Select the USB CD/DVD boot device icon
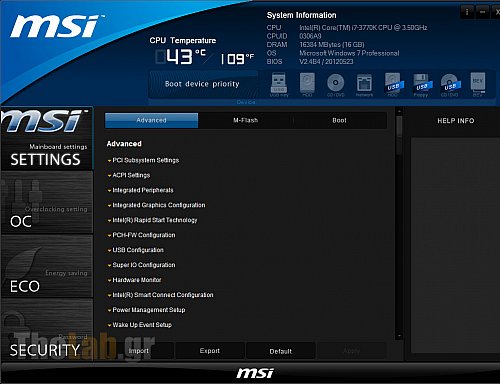 point(450,84)
